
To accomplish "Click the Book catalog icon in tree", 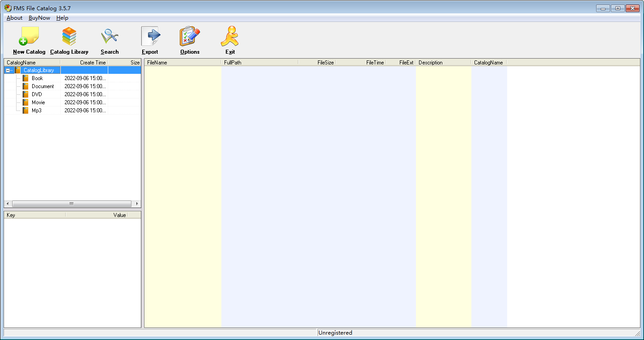I will point(25,78).
